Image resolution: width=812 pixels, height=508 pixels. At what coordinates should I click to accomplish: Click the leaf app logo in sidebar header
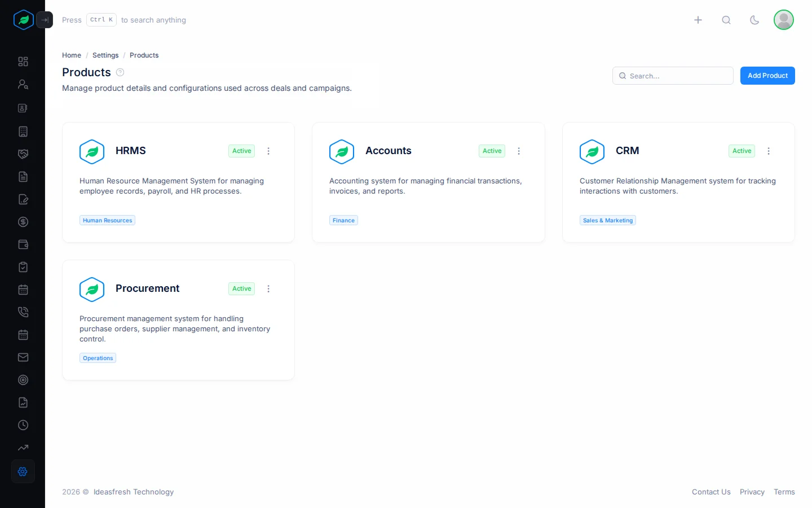24,20
